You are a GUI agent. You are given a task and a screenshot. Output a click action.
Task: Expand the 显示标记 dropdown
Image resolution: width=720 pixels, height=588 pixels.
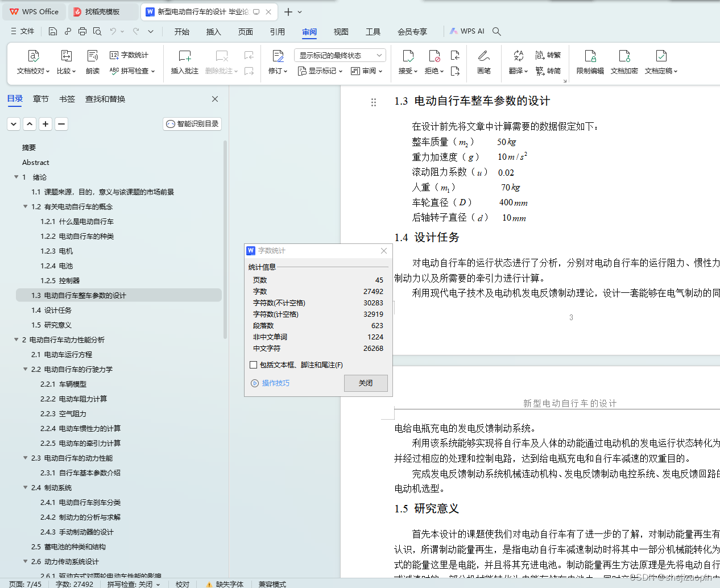(320, 71)
